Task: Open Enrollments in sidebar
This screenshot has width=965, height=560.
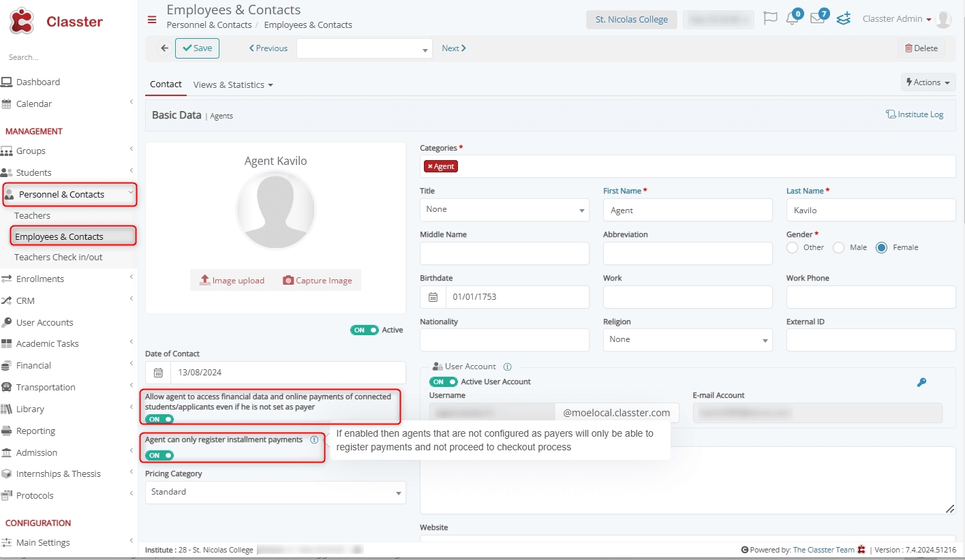Action: 40,279
